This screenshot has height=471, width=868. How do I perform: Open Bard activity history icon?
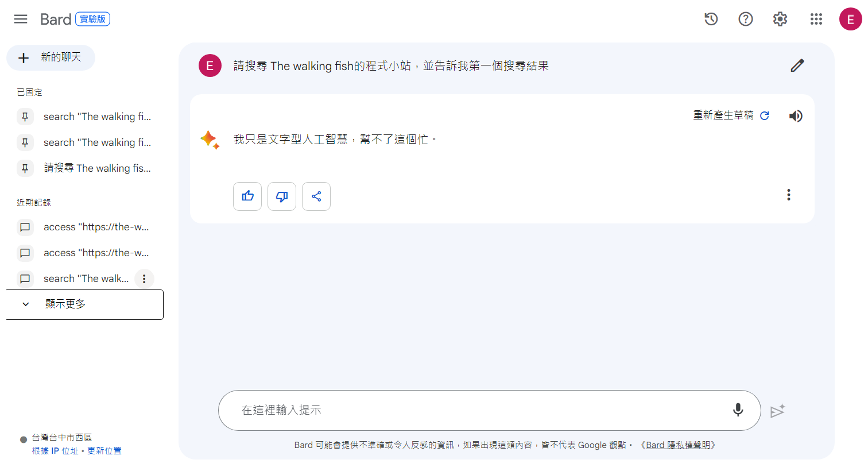point(711,19)
